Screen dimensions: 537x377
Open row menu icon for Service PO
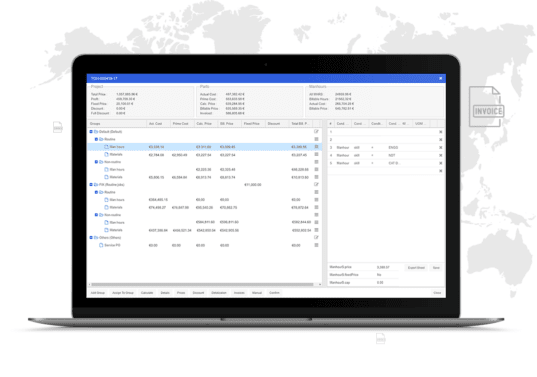click(x=316, y=245)
